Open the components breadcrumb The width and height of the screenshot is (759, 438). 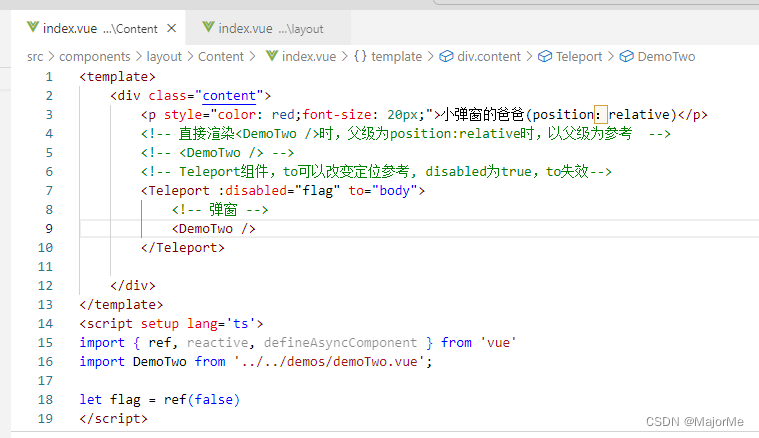coord(94,57)
